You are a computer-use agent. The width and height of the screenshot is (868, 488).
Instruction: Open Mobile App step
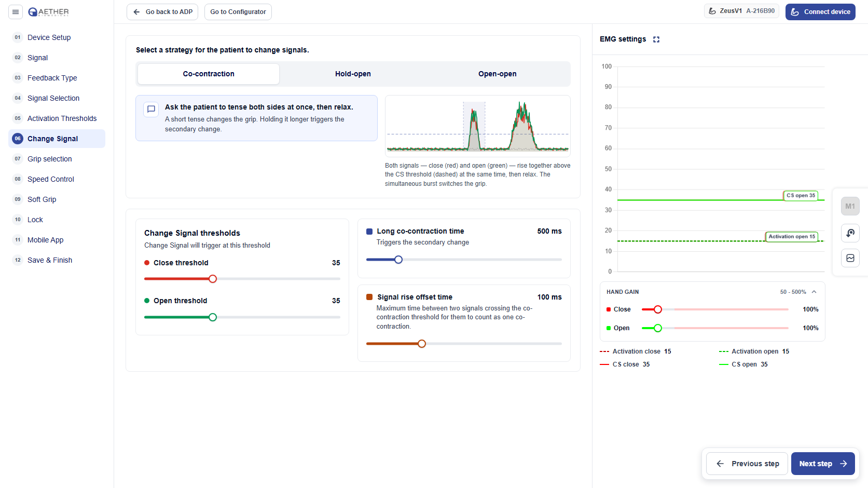click(57, 240)
